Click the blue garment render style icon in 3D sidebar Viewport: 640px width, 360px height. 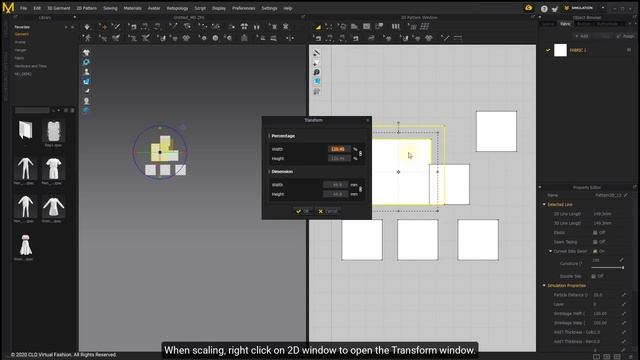click(86, 82)
